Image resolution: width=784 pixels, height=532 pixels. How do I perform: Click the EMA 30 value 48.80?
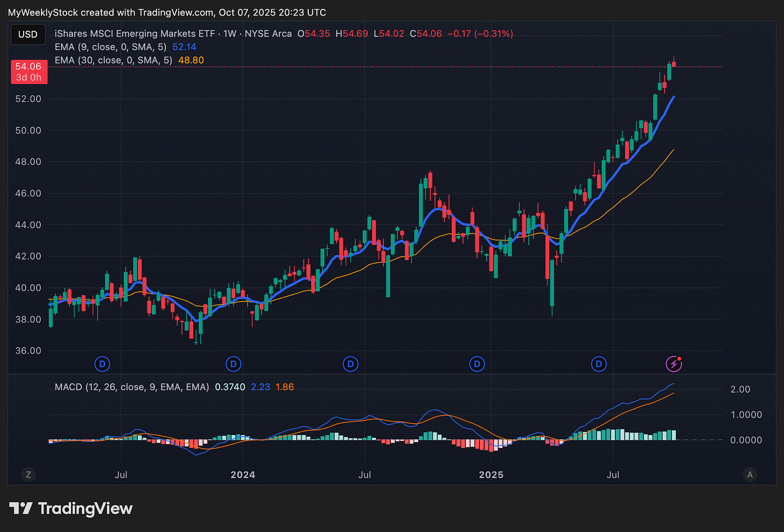tap(191, 60)
